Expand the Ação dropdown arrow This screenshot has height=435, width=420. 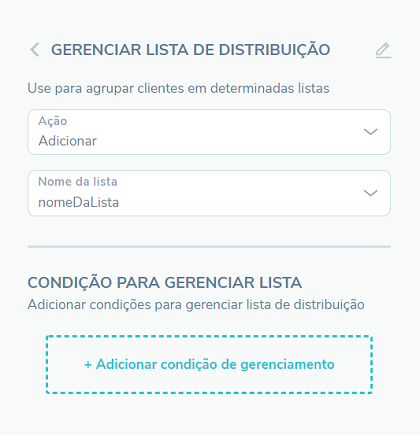pos(370,132)
